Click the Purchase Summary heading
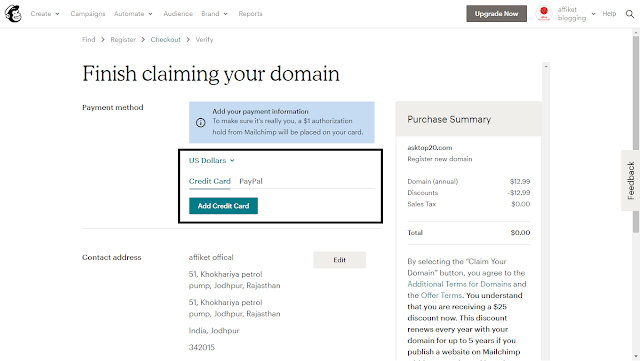 coord(449,120)
